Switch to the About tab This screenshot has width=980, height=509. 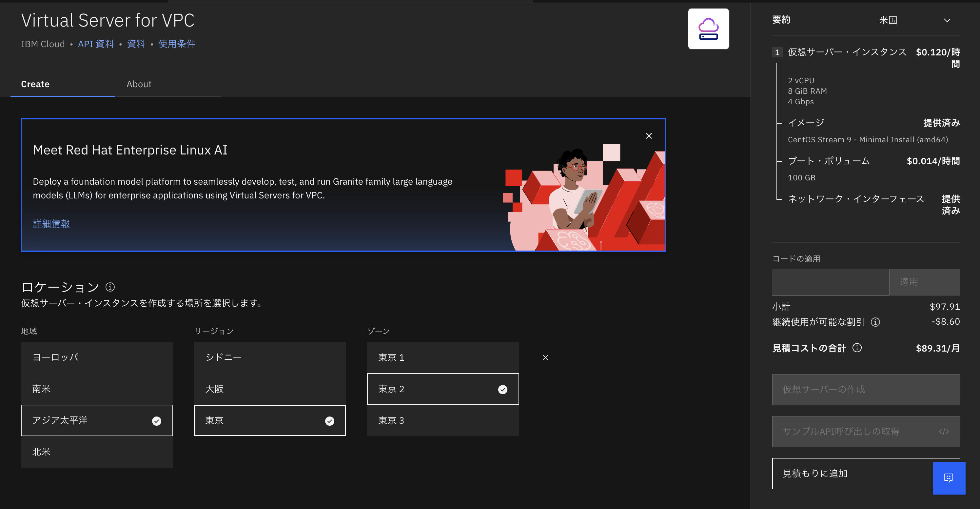138,84
